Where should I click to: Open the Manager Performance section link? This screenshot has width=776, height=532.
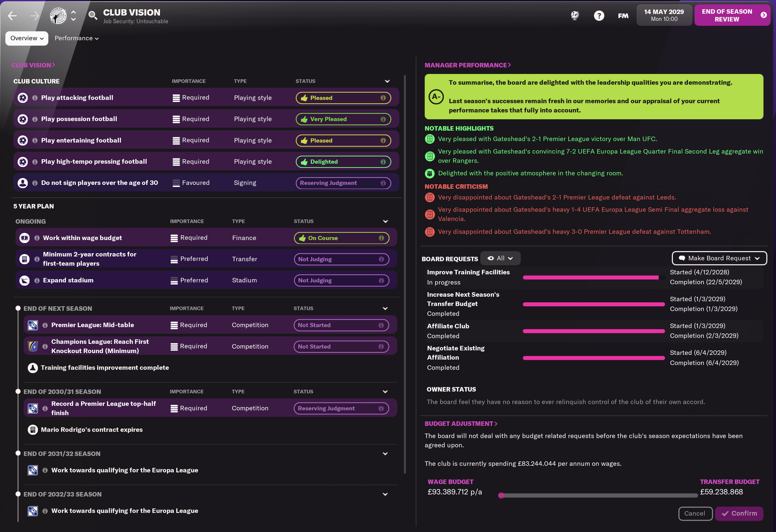(x=467, y=65)
